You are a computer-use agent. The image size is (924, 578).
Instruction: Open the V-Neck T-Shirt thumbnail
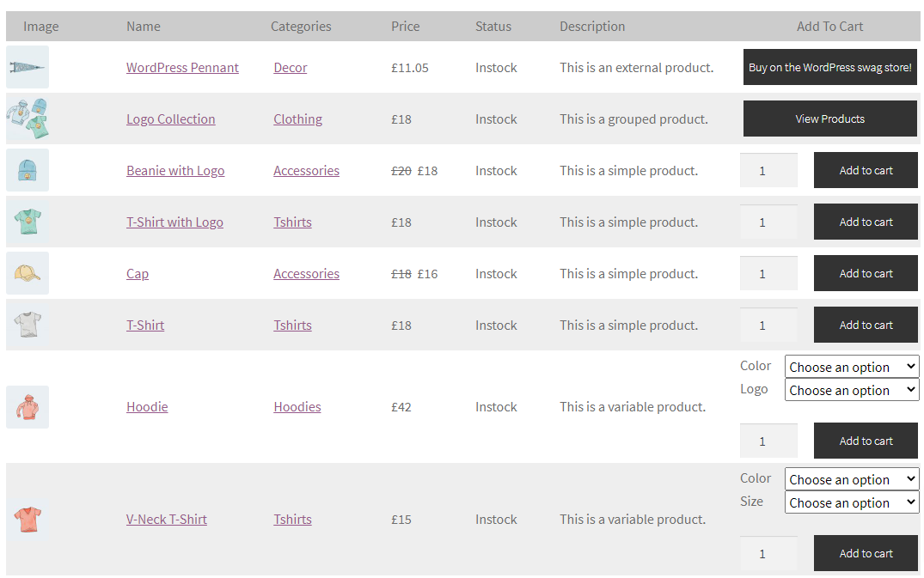tap(28, 519)
